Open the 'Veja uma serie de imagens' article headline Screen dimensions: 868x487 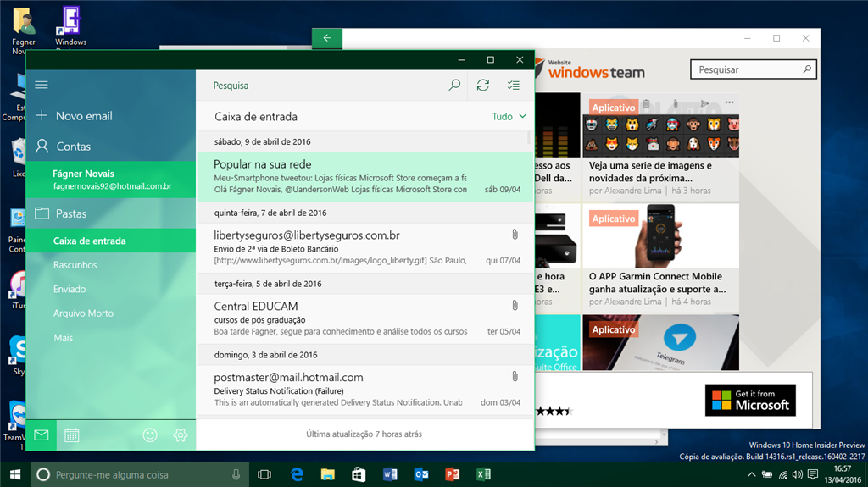coord(650,172)
